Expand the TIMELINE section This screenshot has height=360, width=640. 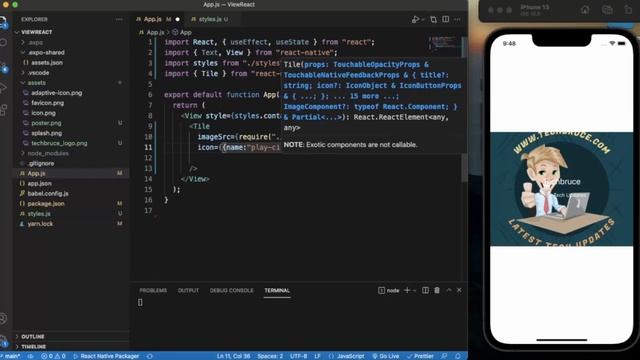(33, 347)
